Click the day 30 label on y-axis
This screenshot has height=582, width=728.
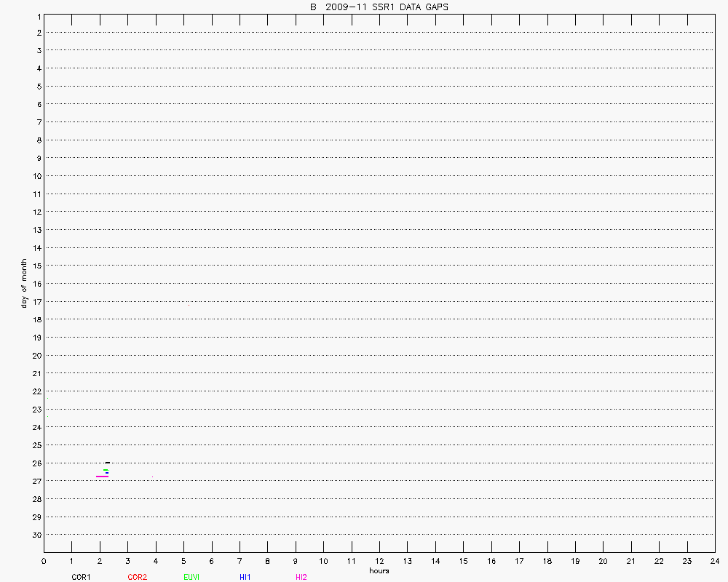35,535
